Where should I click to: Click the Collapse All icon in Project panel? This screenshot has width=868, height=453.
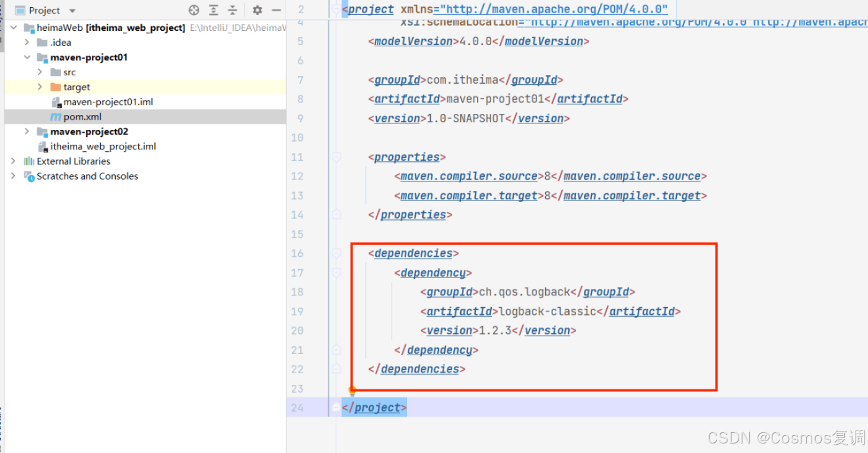tap(233, 10)
